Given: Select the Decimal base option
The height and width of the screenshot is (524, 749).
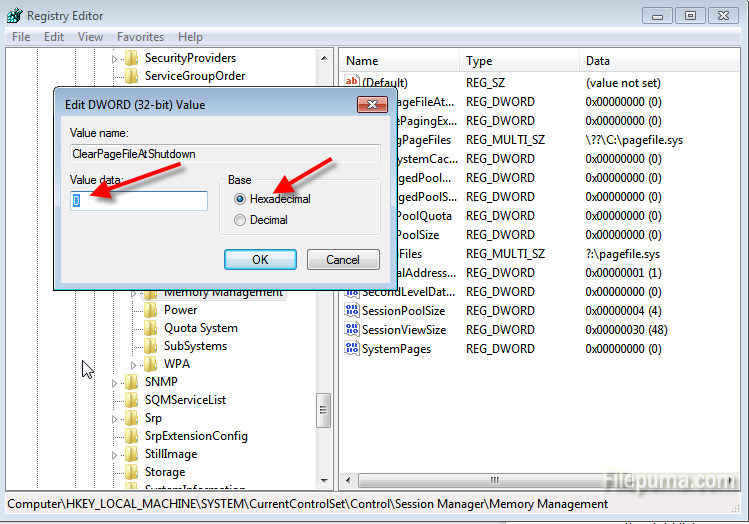Looking at the screenshot, I should coord(240,220).
